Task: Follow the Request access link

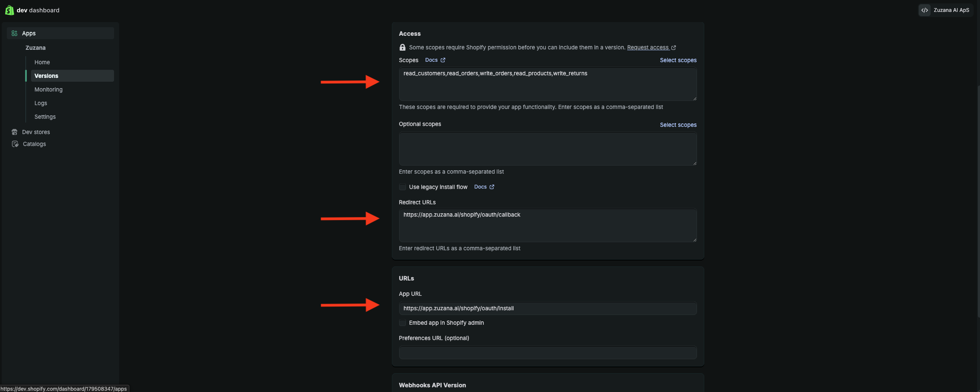Action: (x=648, y=47)
